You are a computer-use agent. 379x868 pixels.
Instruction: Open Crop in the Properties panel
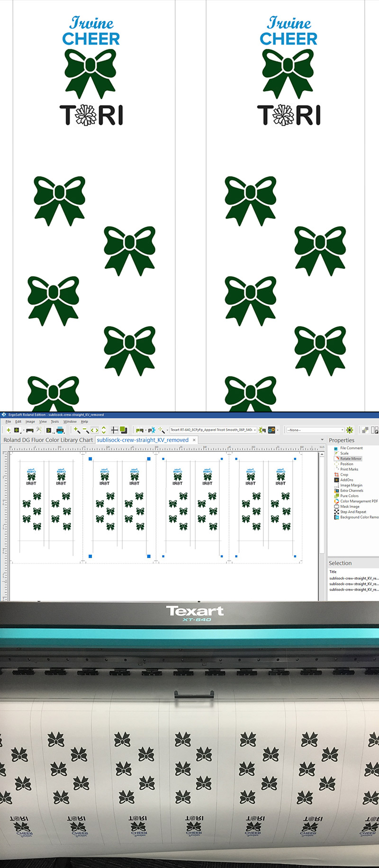pyautogui.click(x=344, y=474)
